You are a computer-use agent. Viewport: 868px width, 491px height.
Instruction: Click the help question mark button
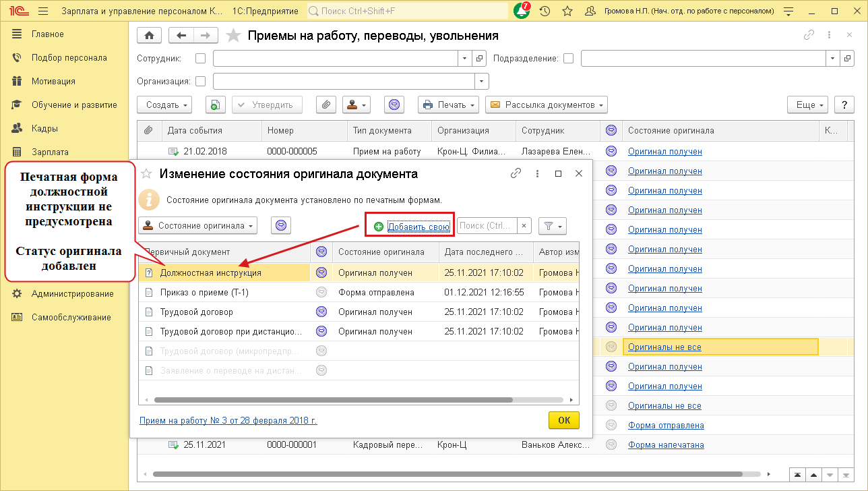[844, 105]
